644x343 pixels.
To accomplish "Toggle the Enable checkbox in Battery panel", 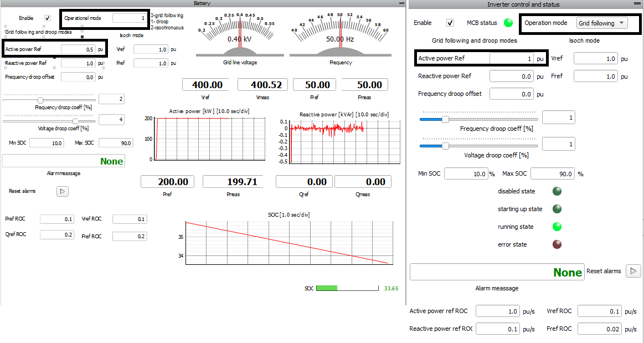I will pos(48,18).
